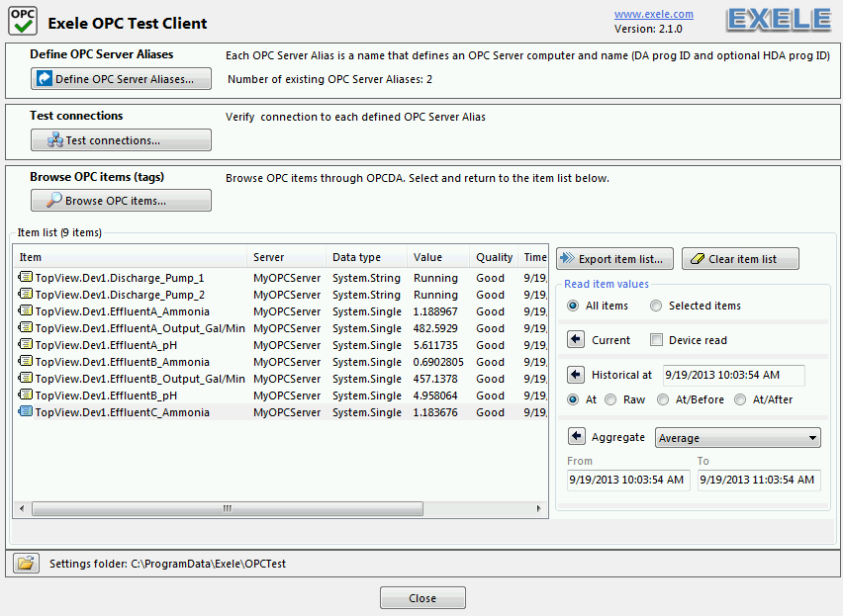Open the www.exele.com link
843x616 pixels.
tap(654, 14)
